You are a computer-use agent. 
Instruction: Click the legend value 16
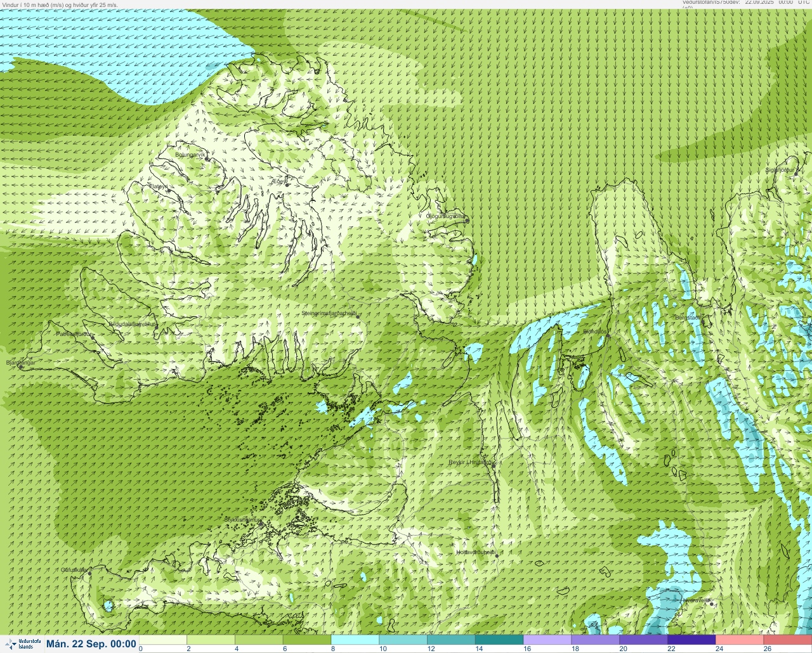(x=527, y=649)
